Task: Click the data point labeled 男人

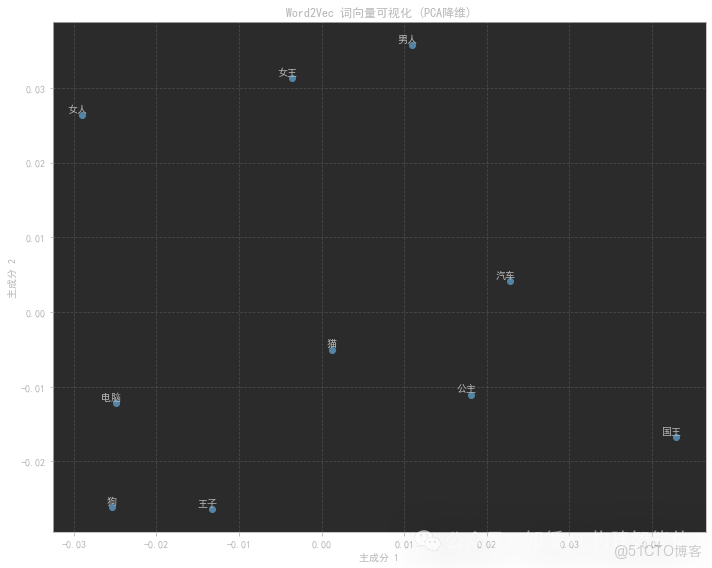Action: tap(412, 45)
